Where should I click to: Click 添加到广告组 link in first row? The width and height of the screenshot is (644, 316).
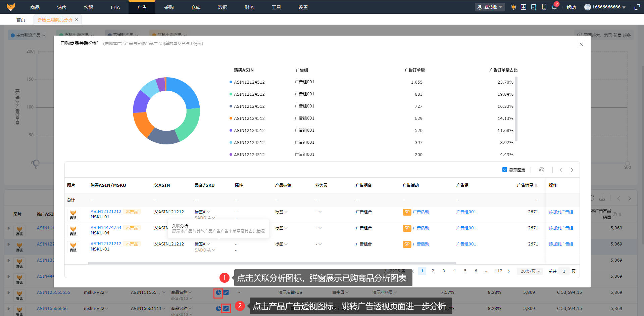point(561,212)
